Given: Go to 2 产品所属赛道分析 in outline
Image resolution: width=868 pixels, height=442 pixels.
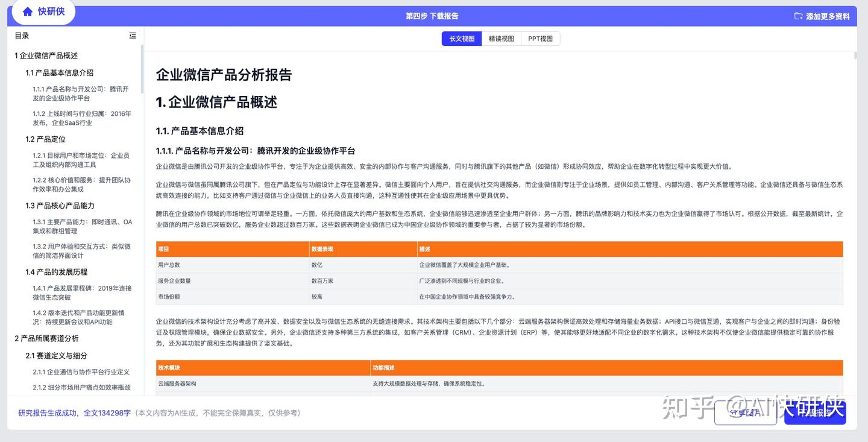Looking at the screenshot, I should pos(46,338).
